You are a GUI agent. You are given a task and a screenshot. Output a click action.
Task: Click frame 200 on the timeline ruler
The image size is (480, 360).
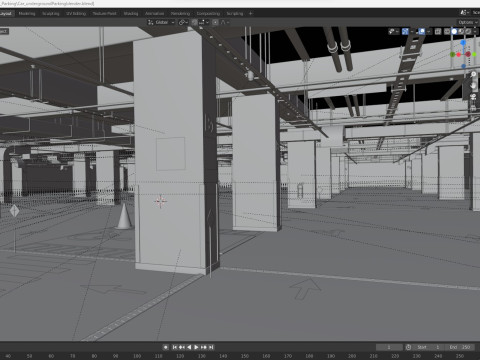[x=352, y=356]
